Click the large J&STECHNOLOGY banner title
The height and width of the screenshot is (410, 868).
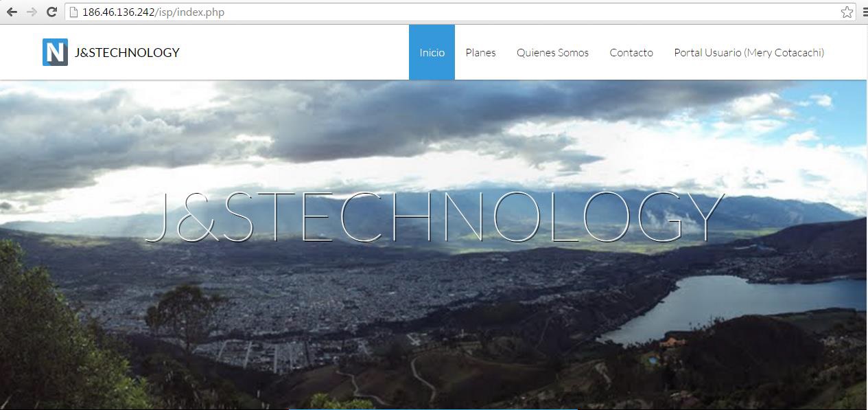coord(434,216)
